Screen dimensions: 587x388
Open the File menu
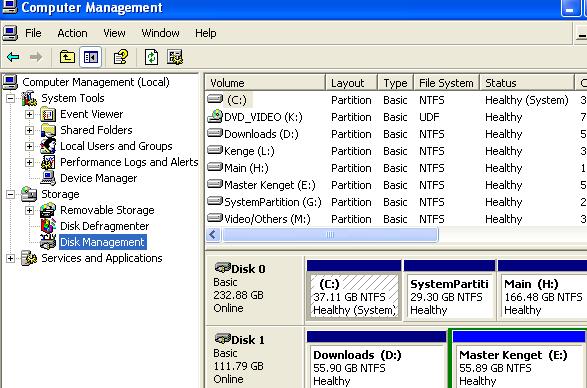pyautogui.click(x=33, y=33)
